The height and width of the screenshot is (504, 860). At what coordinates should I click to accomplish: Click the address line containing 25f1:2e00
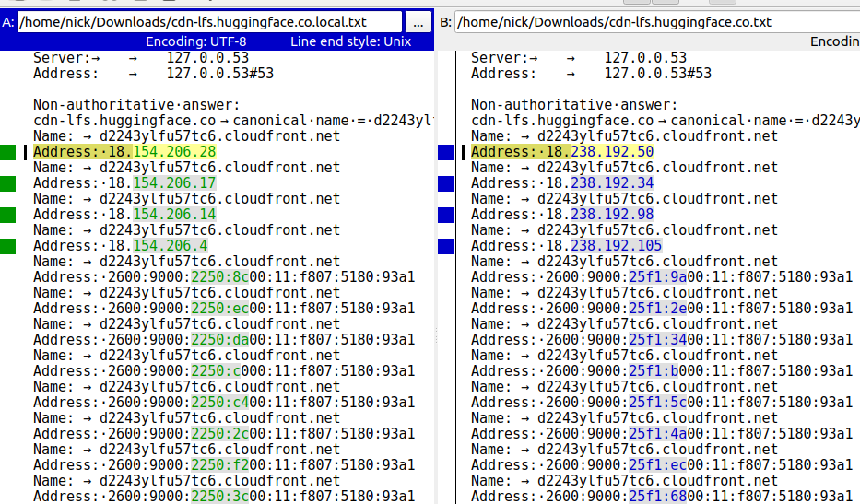(x=662, y=309)
